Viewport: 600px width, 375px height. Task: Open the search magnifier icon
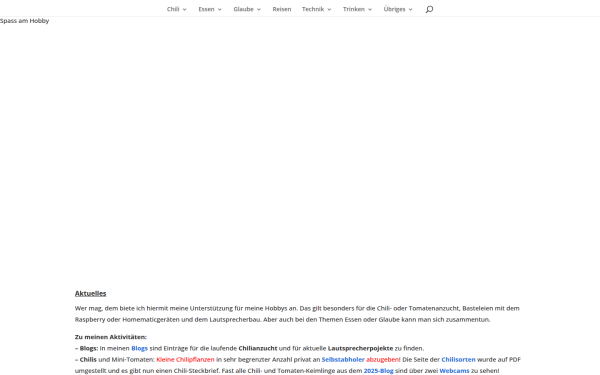tap(429, 9)
